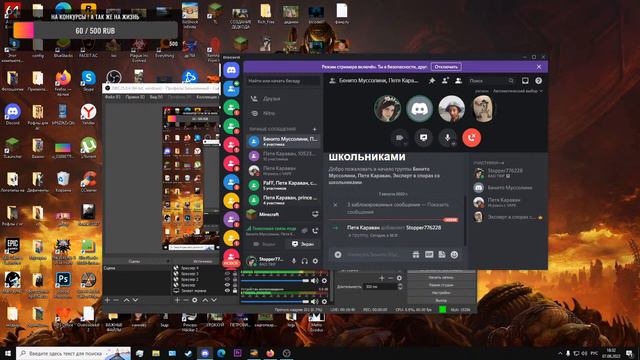Viewport: 640px width, 360px height.
Task: Mute Устройство воспроизведения in OBS mixer
Action: 314,302
